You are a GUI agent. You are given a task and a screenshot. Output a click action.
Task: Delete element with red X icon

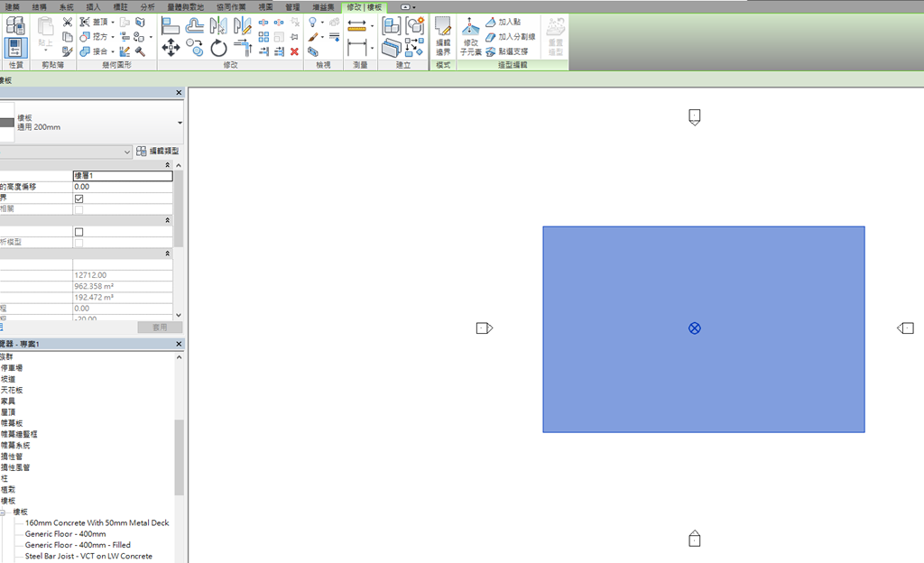(295, 51)
